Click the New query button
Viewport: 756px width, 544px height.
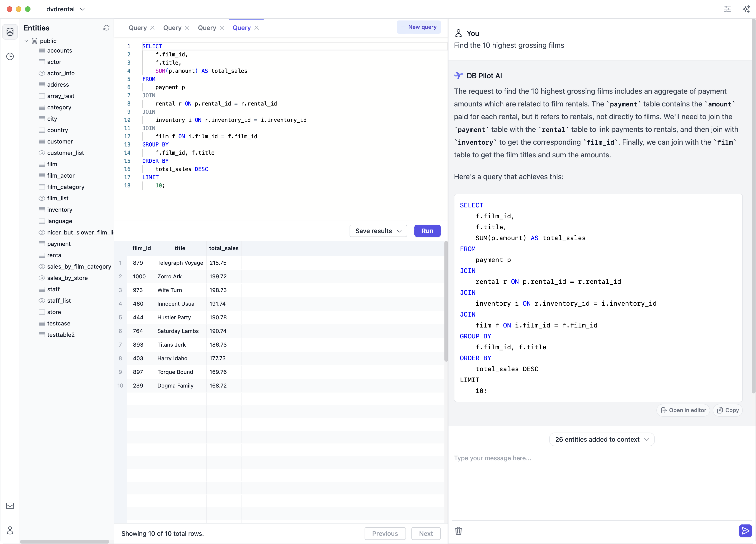pos(419,28)
